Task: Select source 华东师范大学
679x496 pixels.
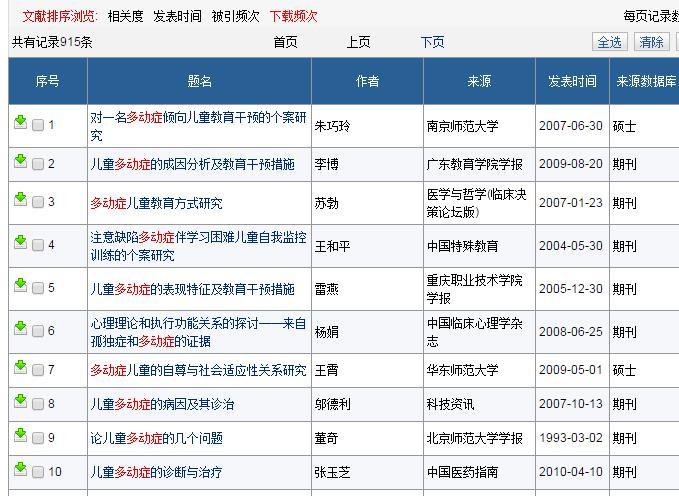Action: tap(462, 370)
